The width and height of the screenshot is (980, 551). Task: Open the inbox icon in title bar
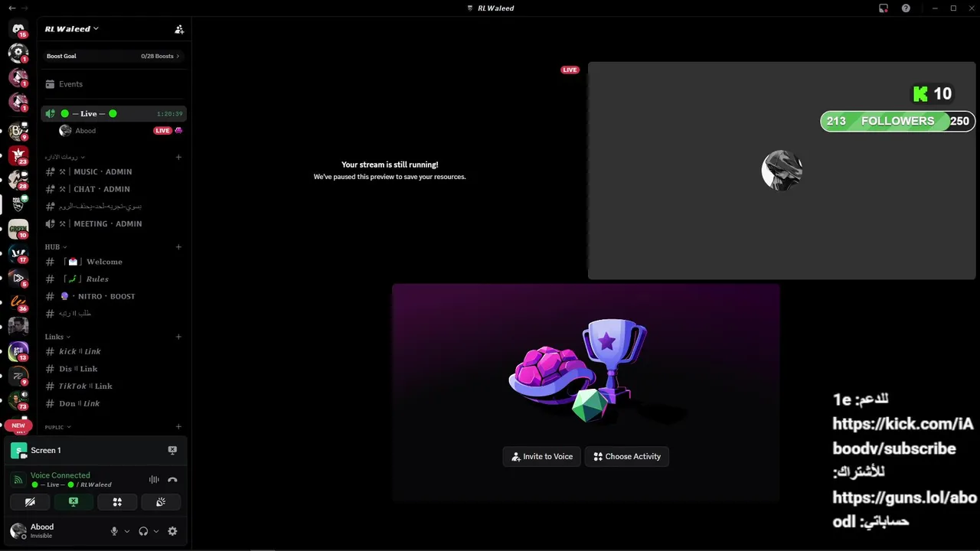884,8
